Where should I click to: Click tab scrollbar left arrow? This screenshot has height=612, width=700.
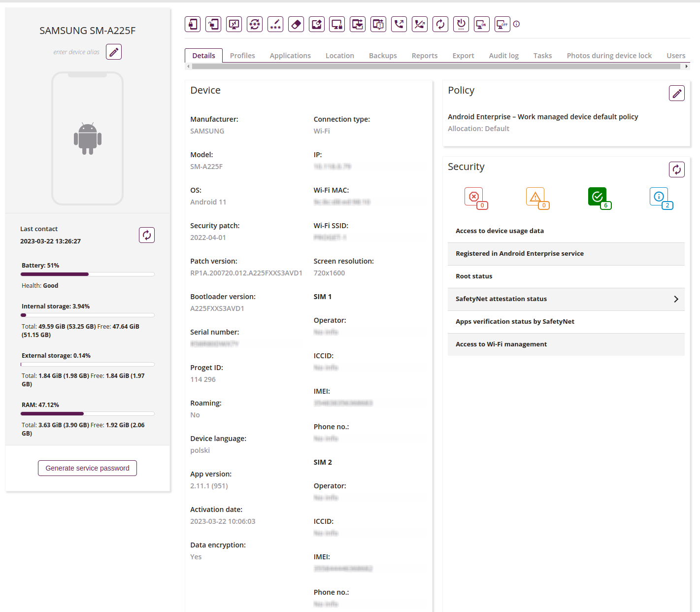pos(188,66)
